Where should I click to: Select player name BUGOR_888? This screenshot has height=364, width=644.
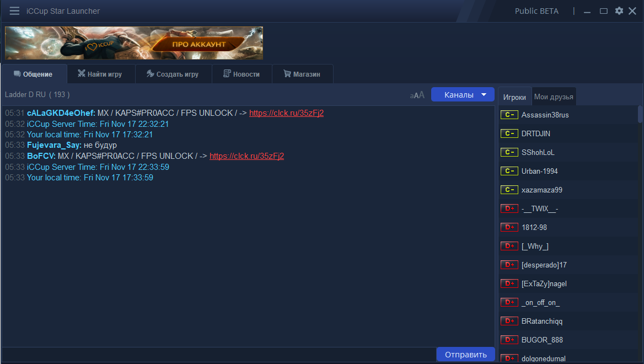coord(542,340)
